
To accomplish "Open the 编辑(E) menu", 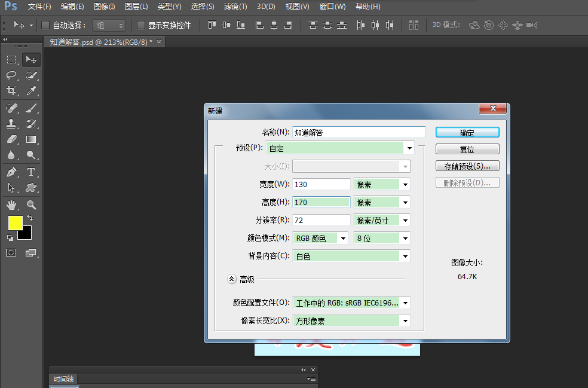I will pyautogui.click(x=72, y=7).
